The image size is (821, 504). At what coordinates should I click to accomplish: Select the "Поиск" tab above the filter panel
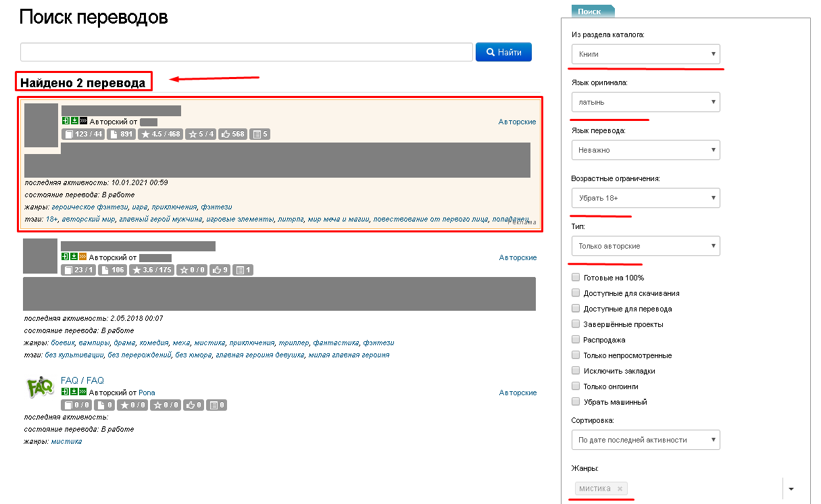click(x=590, y=11)
